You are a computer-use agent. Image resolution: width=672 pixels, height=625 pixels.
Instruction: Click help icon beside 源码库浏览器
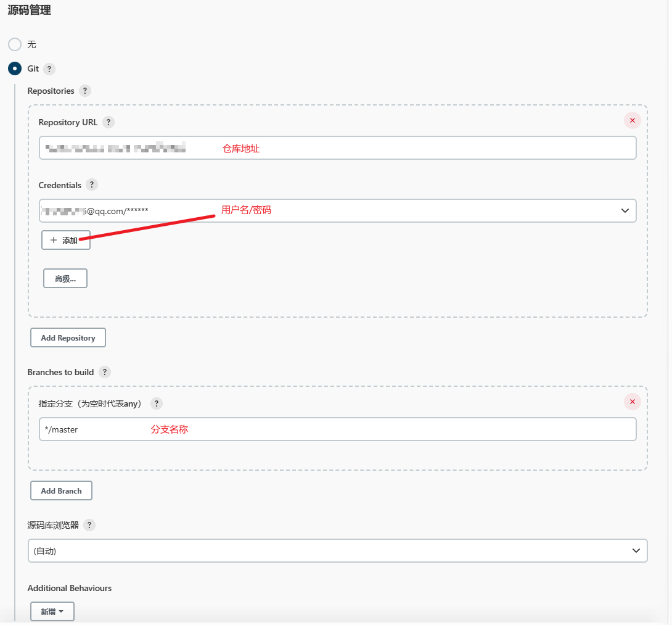click(x=89, y=525)
